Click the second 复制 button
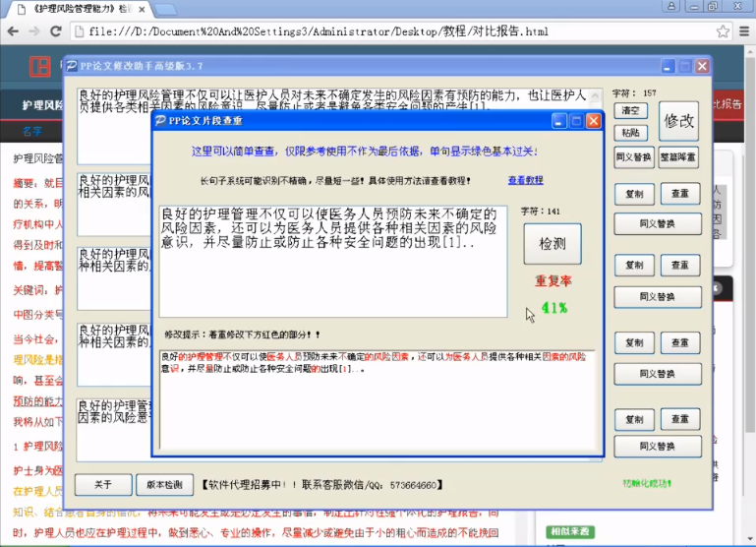This screenshot has height=547, width=756. pyautogui.click(x=634, y=266)
